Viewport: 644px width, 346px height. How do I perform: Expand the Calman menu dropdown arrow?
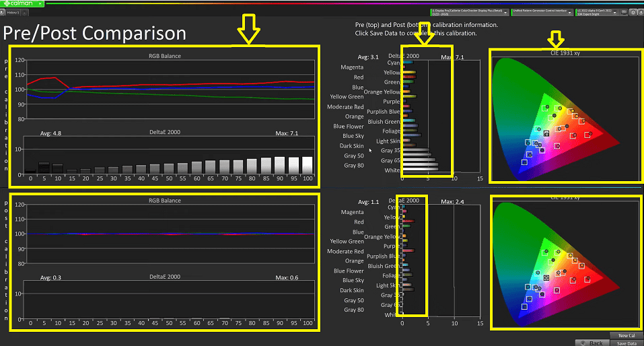coord(40,3)
